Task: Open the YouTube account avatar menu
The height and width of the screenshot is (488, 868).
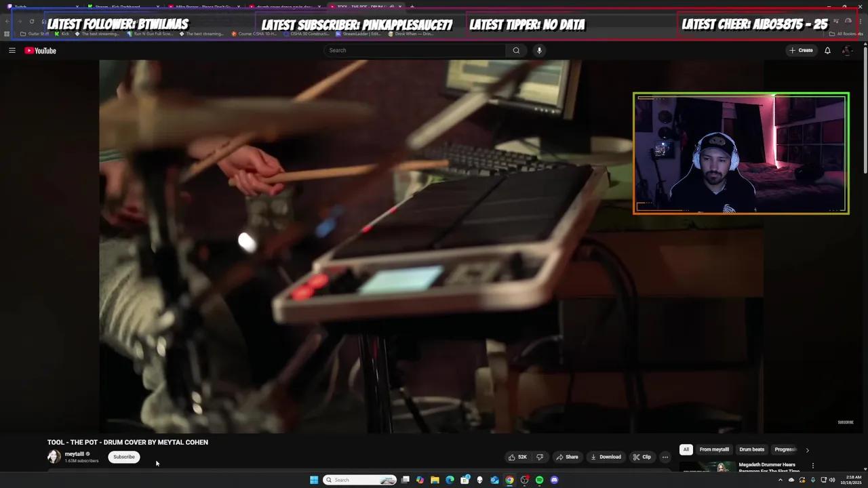Action: coord(847,50)
